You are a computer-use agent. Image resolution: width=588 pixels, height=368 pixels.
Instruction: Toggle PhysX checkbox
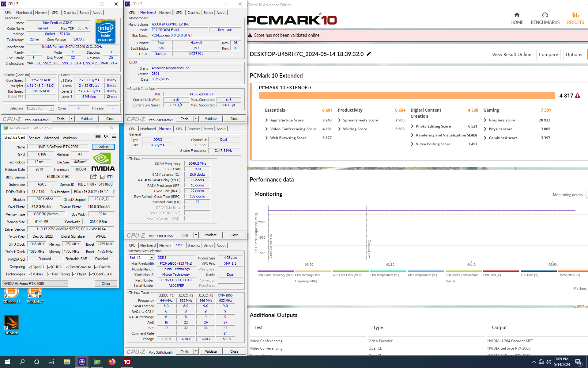coord(74,274)
